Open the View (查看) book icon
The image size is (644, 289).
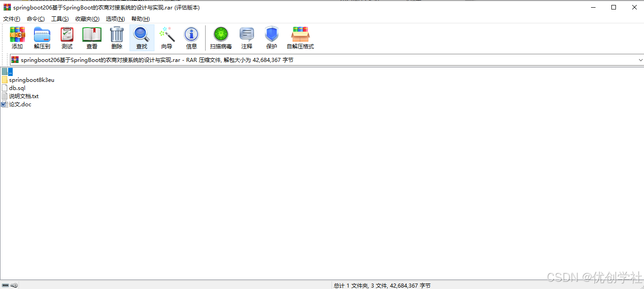coord(92,35)
